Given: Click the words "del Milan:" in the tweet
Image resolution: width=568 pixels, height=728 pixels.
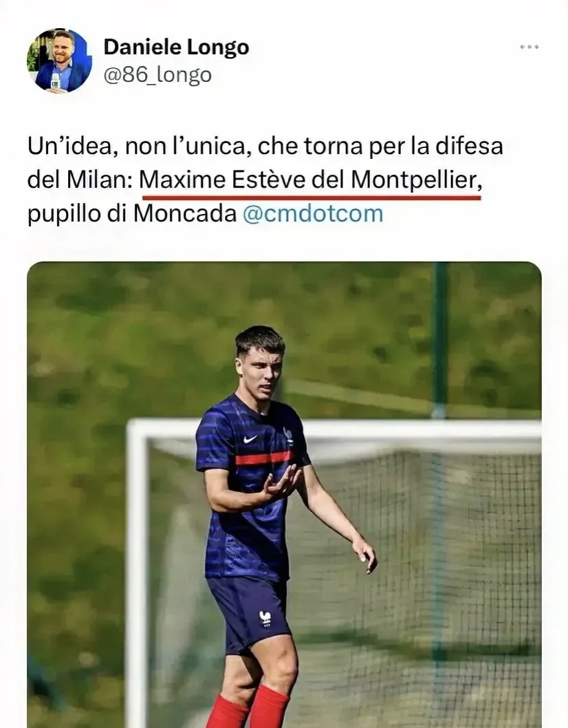Looking at the screenshot, I should point(80,180).
